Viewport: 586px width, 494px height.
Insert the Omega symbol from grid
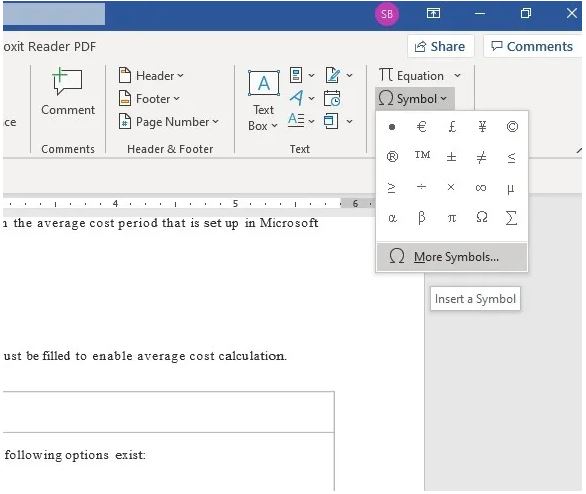[482, 217]
